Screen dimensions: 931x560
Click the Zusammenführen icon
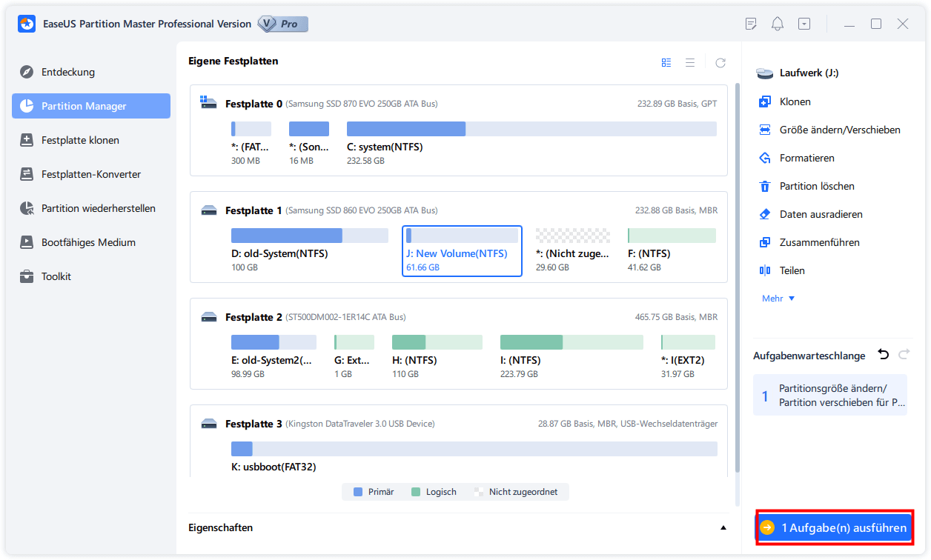click(765, 242)
